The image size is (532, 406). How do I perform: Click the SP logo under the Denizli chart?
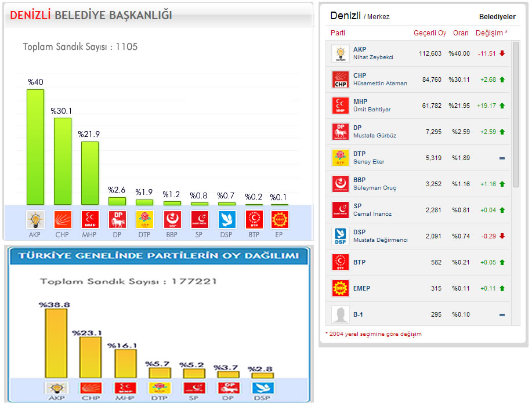pos(200,219)
